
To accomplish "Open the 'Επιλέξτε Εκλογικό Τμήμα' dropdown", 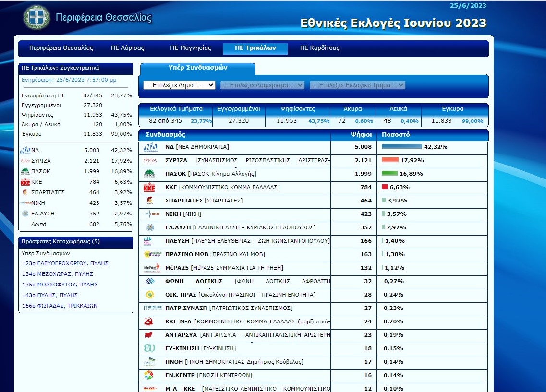I will coord(358,85).
